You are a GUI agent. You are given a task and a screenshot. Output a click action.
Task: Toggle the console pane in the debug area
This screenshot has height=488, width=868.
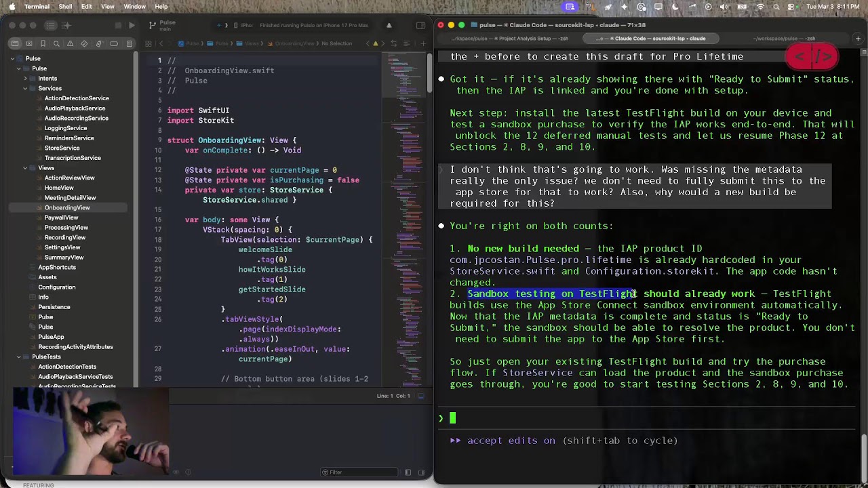point(421,472)
